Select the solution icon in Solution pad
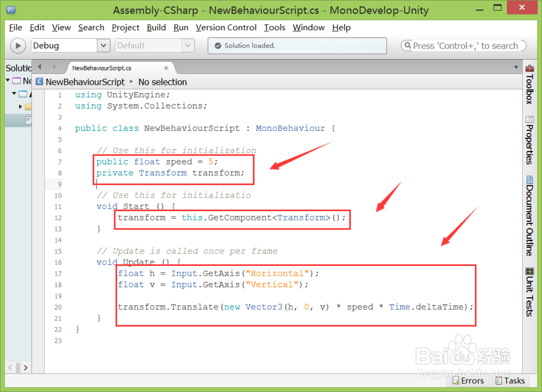 17,81
